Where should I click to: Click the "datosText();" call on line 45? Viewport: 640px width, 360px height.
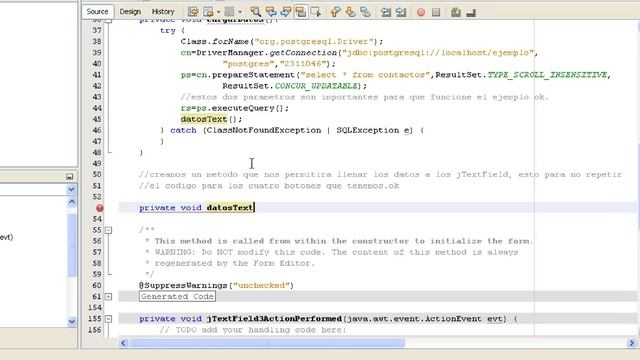[x=211, y=119]
